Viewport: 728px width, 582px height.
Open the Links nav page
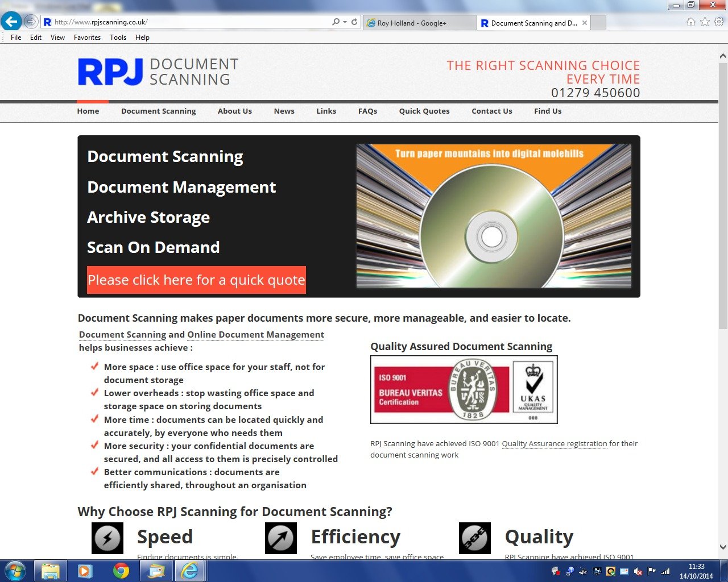[x=326, y=111]
